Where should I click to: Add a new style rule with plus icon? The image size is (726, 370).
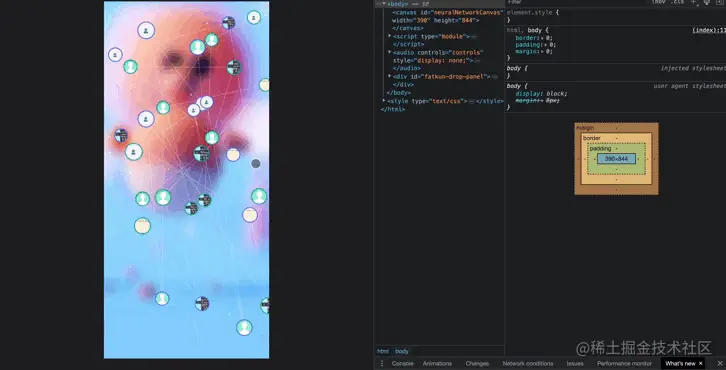point(694,2)
